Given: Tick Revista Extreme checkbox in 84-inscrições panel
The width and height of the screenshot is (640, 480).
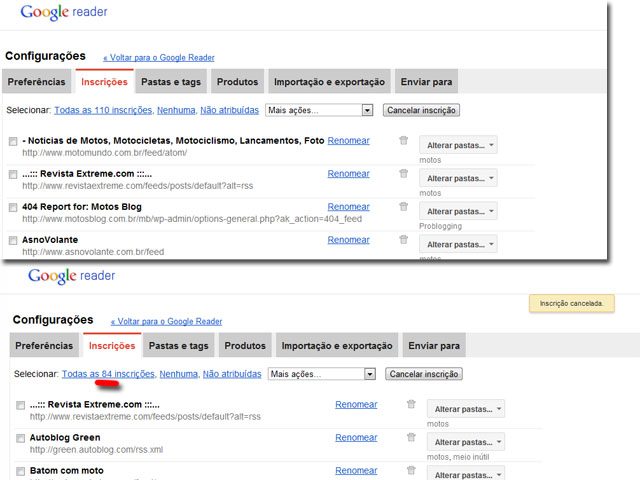Looking at the screenshot, I should (20, 405).
